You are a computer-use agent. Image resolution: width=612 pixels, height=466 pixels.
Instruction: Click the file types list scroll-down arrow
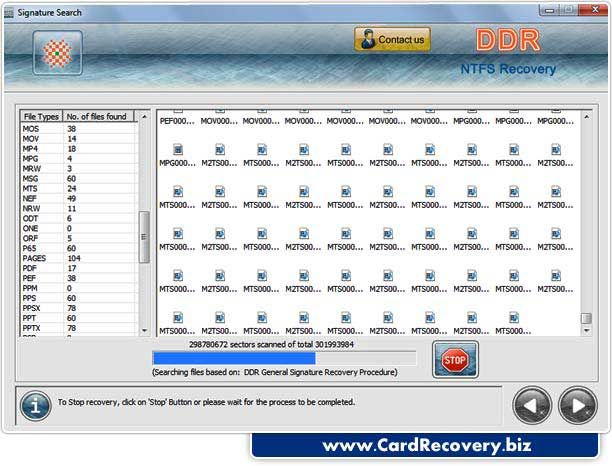pos(144,330)
